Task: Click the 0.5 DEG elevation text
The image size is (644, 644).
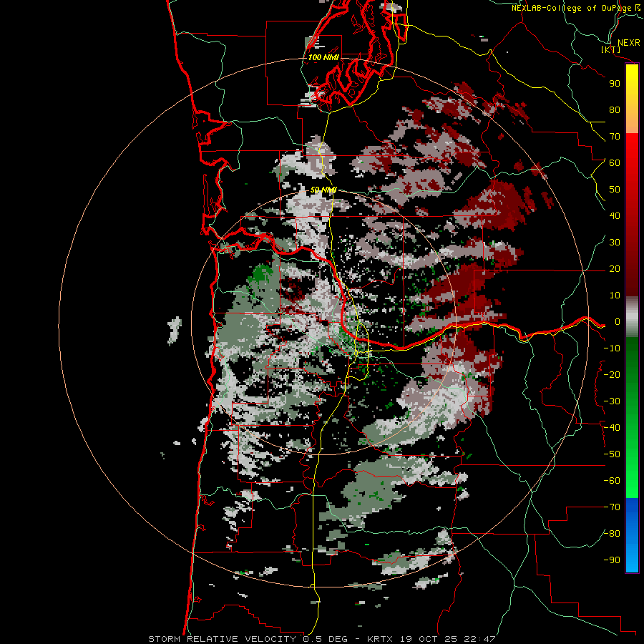Action: pyautogui.click(x=325, y=639)
